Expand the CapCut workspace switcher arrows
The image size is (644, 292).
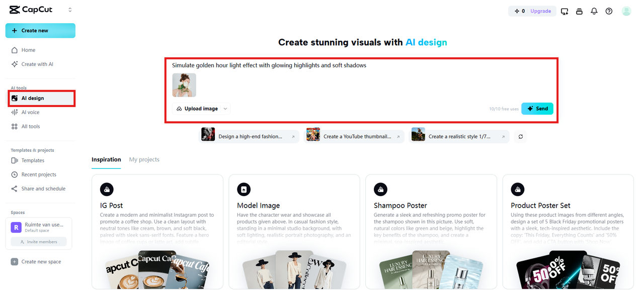tap(70, 10)
